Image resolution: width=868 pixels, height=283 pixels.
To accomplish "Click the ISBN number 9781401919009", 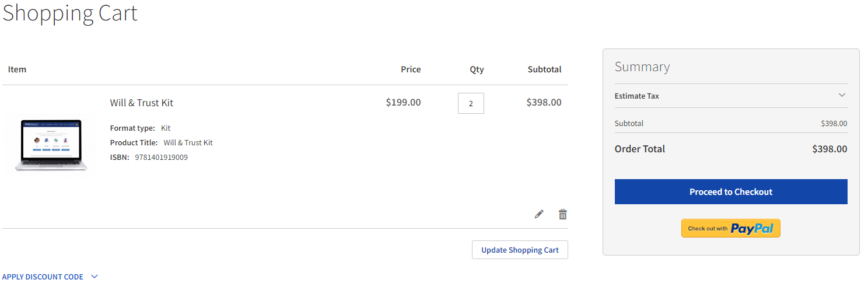I will 161,157.
